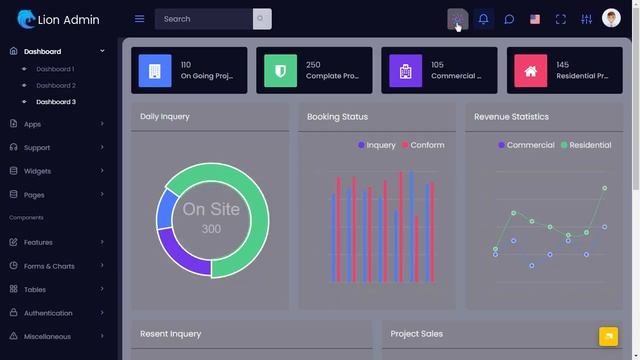Image resolution: width=640 pixels, height=360 pixels.
Task: Click the Dashboard home icon
Action: 13,51
